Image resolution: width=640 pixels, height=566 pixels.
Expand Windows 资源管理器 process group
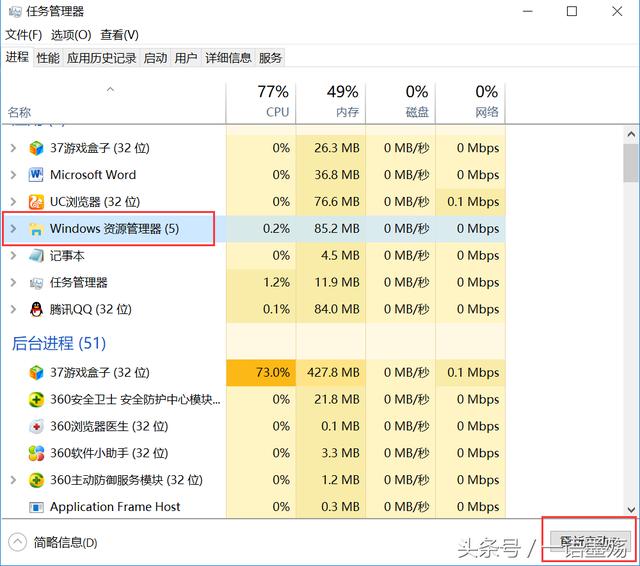pos(13,229)
